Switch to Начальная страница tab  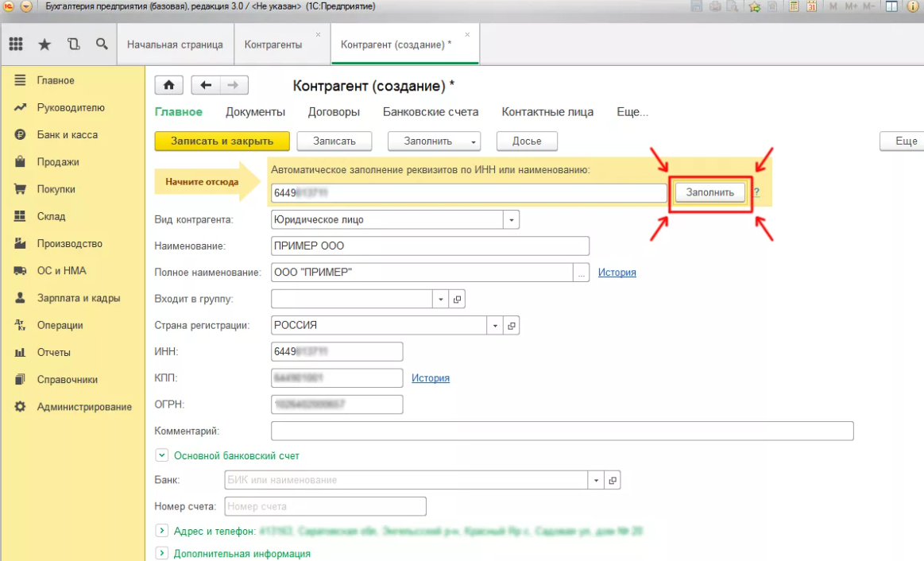(x=175, y=44)
